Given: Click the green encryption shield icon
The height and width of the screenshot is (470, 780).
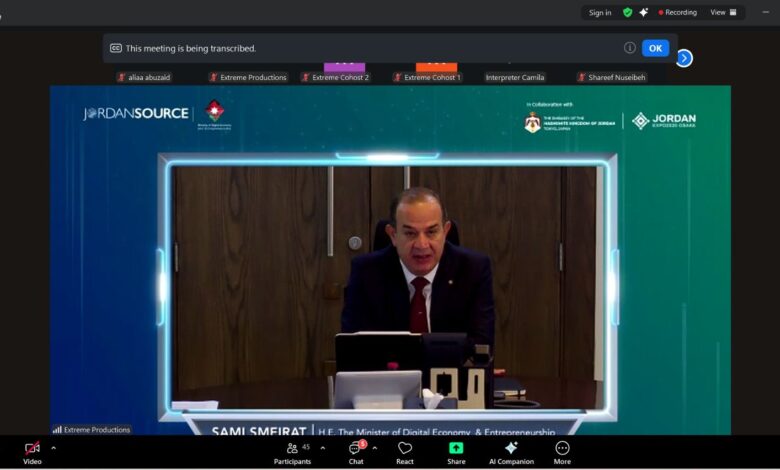Looking at the screenshot, I should [x=627, y=13].
